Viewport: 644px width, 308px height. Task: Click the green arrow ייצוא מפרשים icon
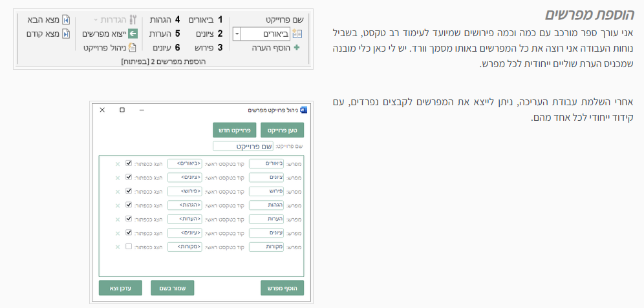[133, 34]
